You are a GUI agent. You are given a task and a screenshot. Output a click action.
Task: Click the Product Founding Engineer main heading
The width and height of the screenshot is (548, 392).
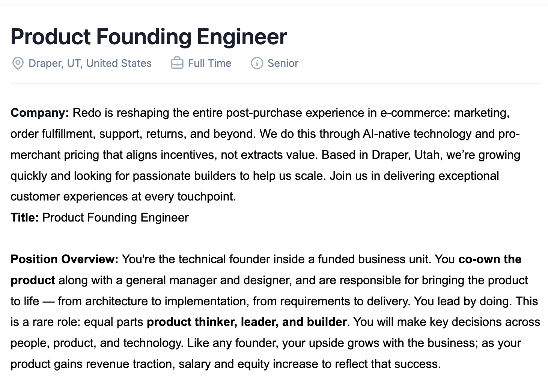[x=149, y=37]
